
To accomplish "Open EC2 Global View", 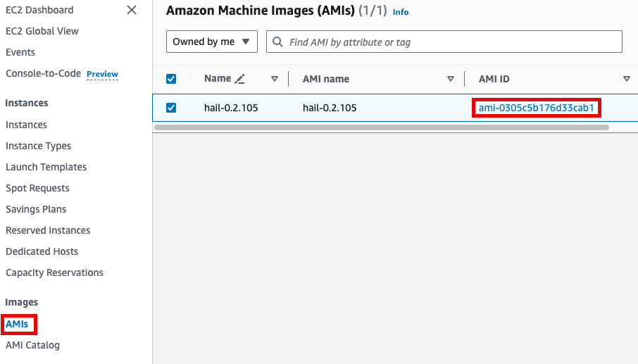I will pos(42,31).
